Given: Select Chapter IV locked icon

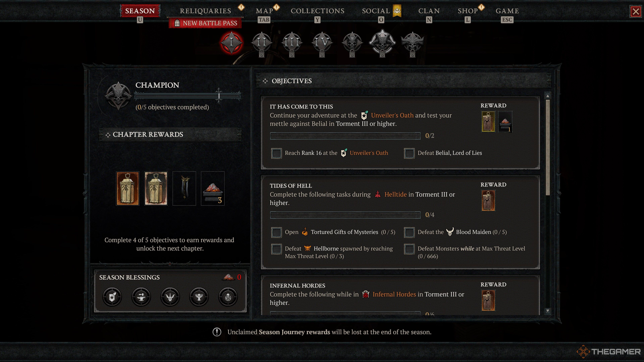Looking at the screenshot, I should click(322, 43).
